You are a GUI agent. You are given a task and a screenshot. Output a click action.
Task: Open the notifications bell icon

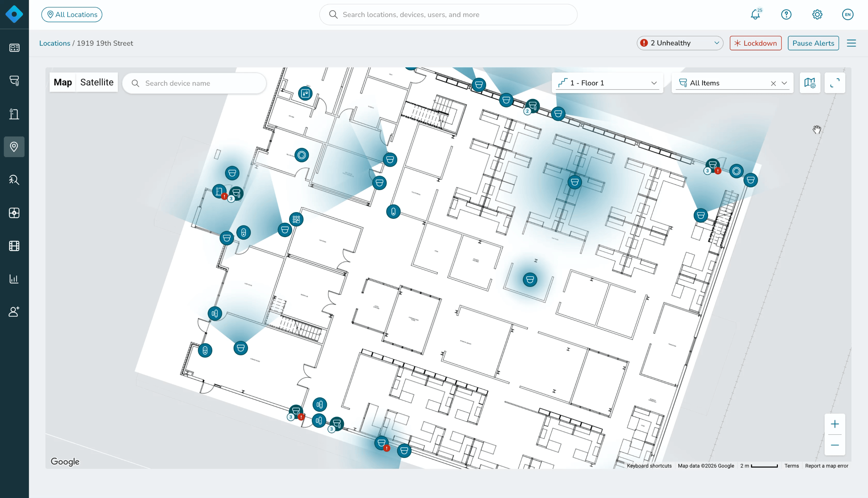(x=755, y=14)
